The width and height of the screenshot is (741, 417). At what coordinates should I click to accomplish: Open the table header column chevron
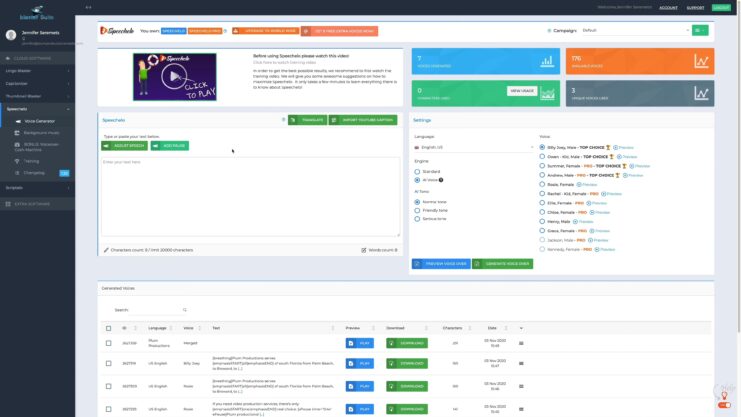[x=521, y=328]
